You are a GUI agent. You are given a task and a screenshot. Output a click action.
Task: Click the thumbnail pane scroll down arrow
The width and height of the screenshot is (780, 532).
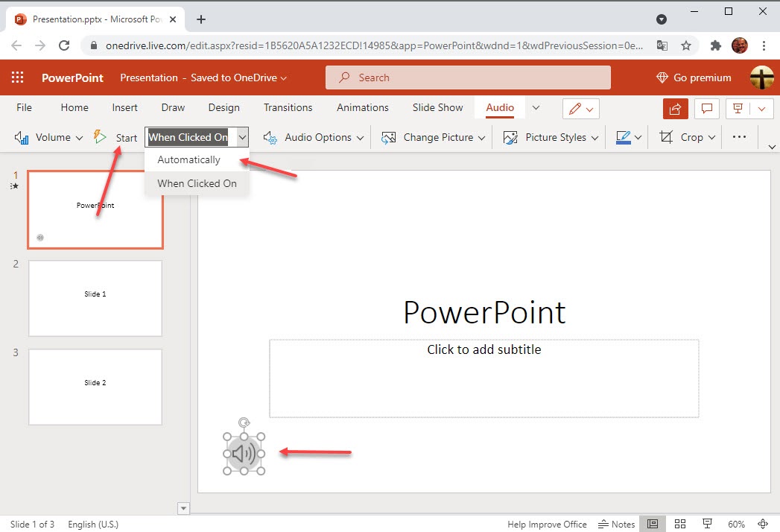pos(183,508)
